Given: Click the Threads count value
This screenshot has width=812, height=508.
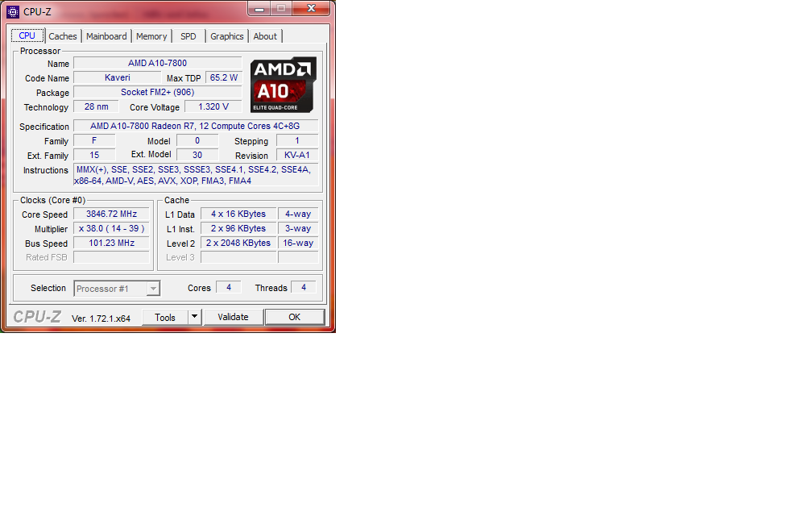Looking at the screenshot, I should coord(304,287).
